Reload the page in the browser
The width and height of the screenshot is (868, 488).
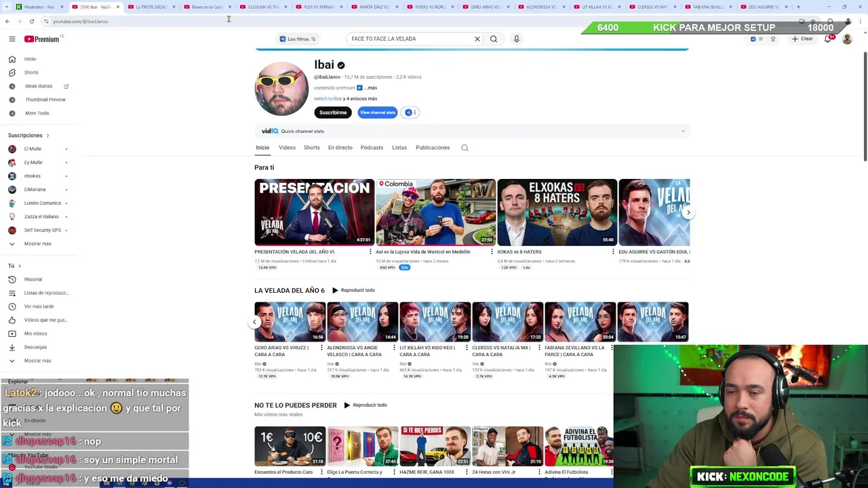pos(31,21)
